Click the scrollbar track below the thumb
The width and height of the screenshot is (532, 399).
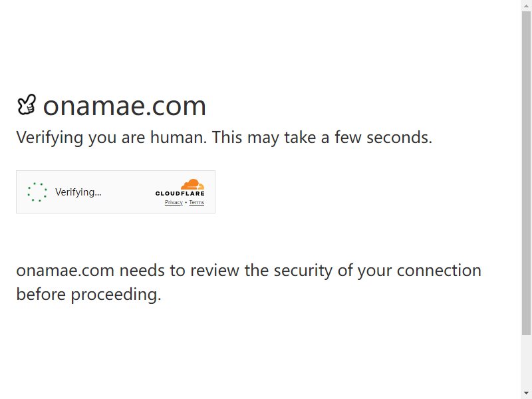pyautogui.click(x=526, y=361)
